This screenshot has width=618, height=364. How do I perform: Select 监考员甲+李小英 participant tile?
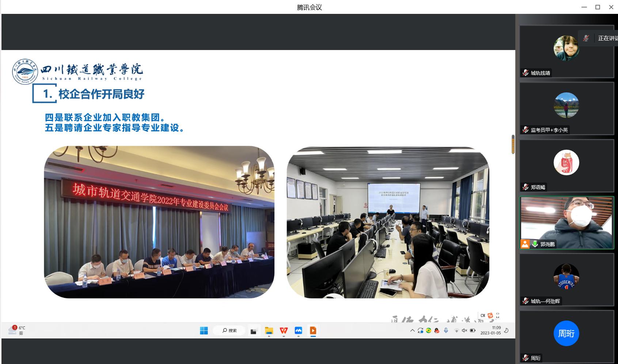pyautogui.click(x=566, y=108)
